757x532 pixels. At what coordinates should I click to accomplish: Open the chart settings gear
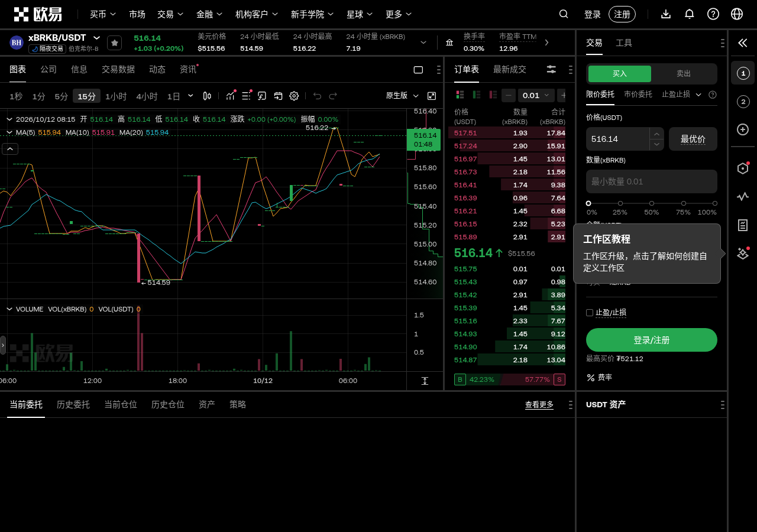[x=294, y=96]
